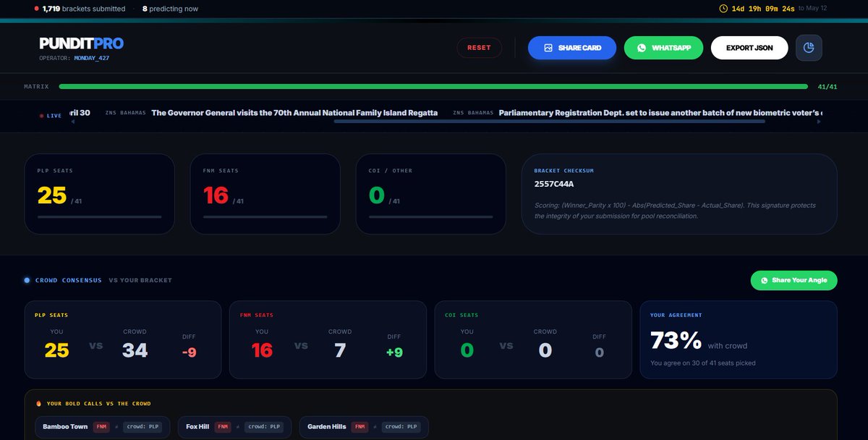This screenshot has width=868, height=440.
Task: Click the 73% agreement figure
Action: point(676,340)
